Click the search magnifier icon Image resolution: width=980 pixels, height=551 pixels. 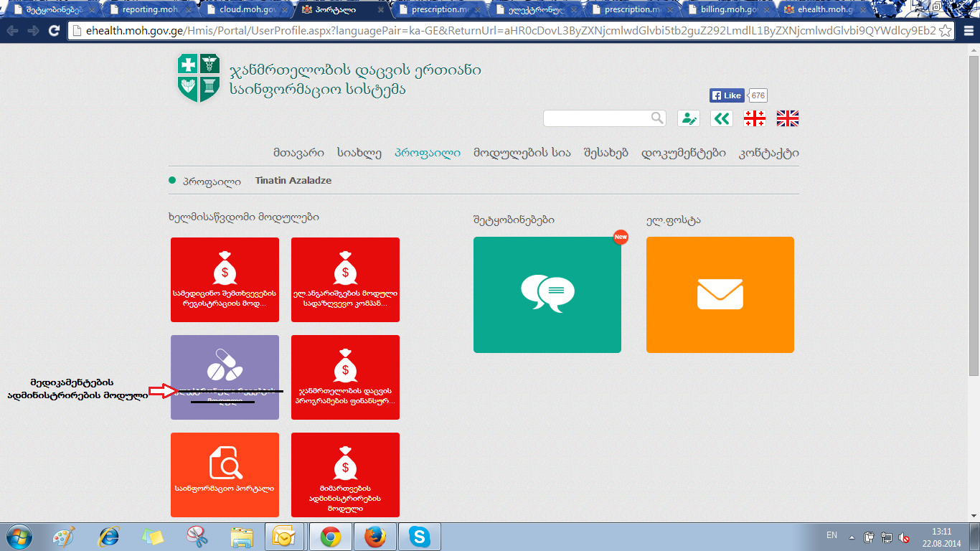(x=657, y=118)
